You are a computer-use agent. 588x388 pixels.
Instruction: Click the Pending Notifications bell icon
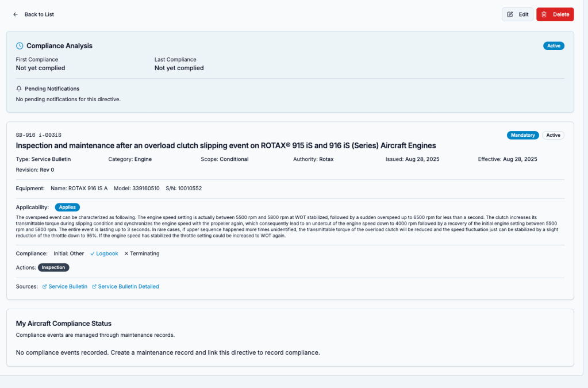tap(19, 89)
